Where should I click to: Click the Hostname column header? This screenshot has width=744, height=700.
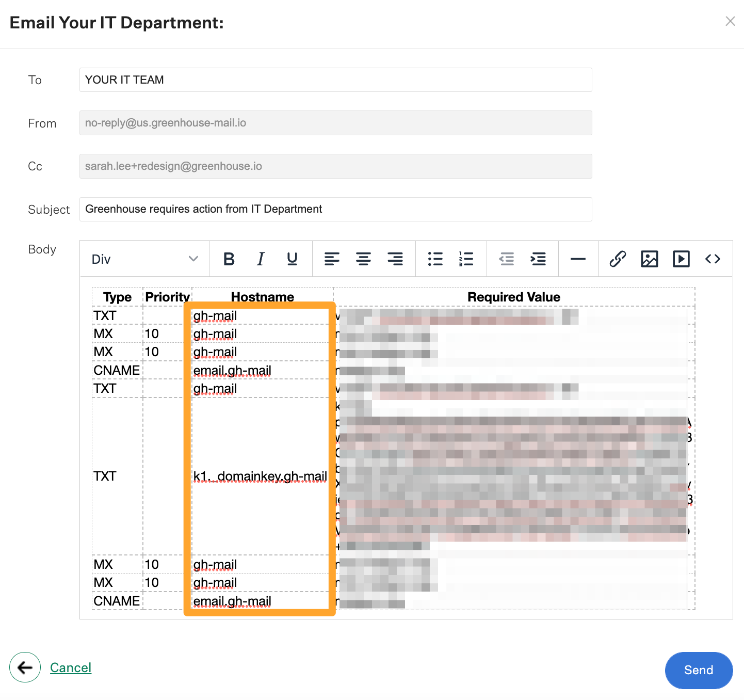point(263,297)
